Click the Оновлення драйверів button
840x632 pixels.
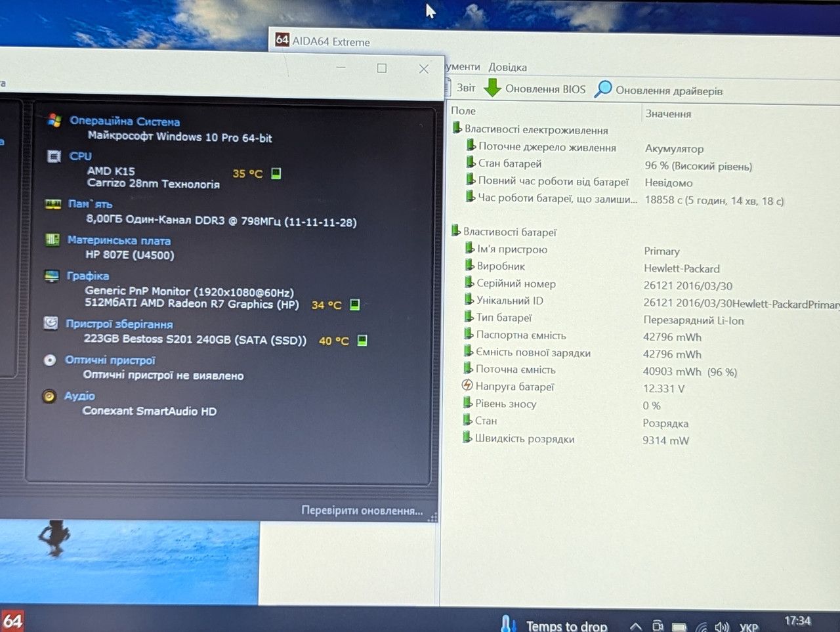pyautogui.click(x=669, y=91)
